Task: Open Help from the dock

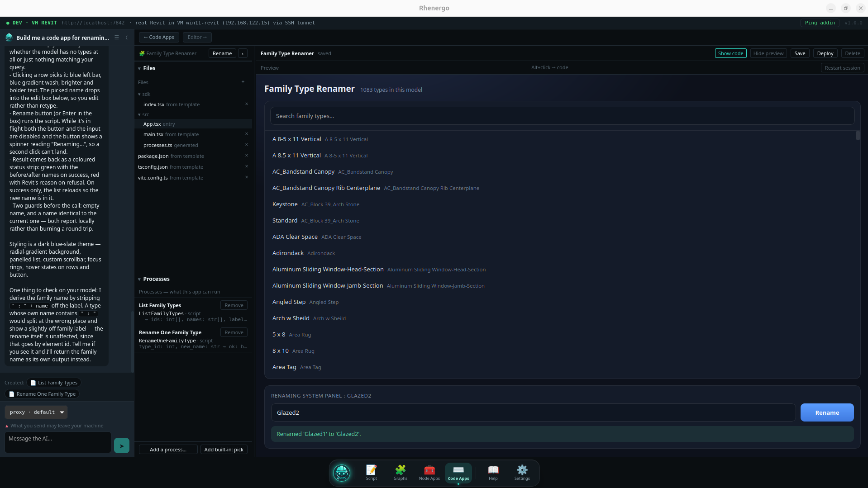Action: click(x=493, y=473)
